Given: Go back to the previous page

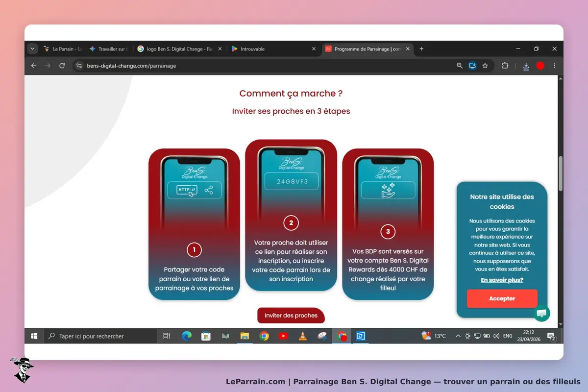Looking at the screenshot, I should pos(33,66).
